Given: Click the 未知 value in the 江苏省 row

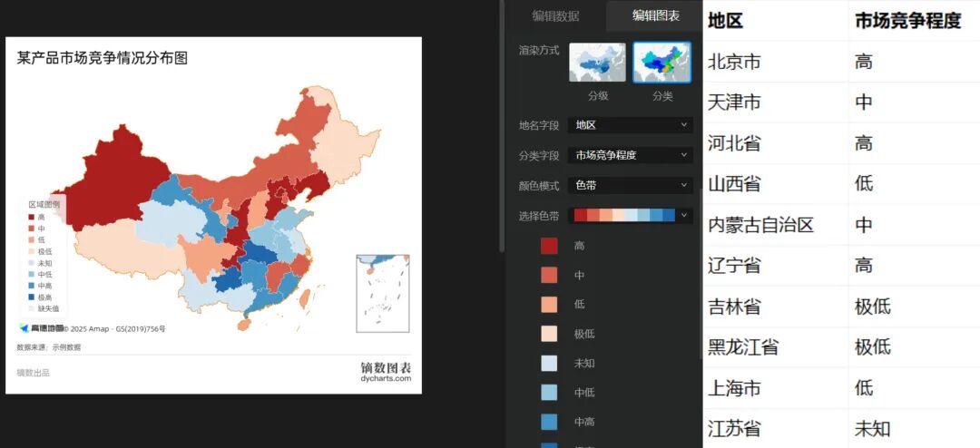Looking at the screenshot, I should [x=873, y=429].
